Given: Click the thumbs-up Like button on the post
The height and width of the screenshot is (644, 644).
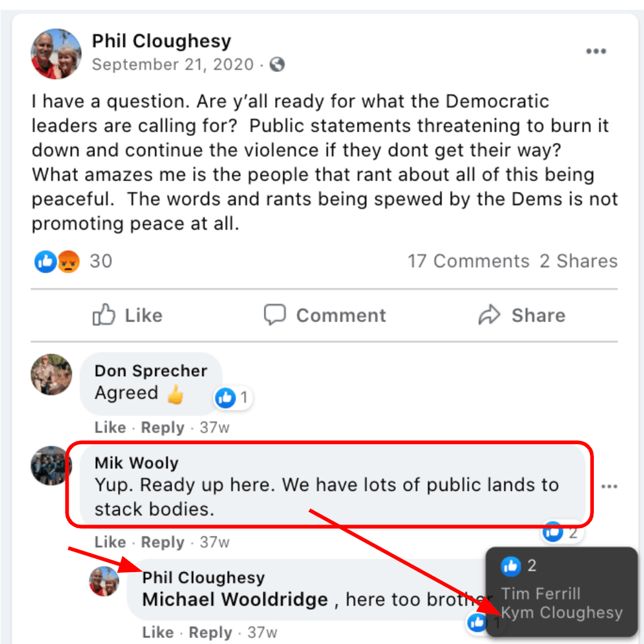Looking at the screenshot, I should (x=127, y=315).
